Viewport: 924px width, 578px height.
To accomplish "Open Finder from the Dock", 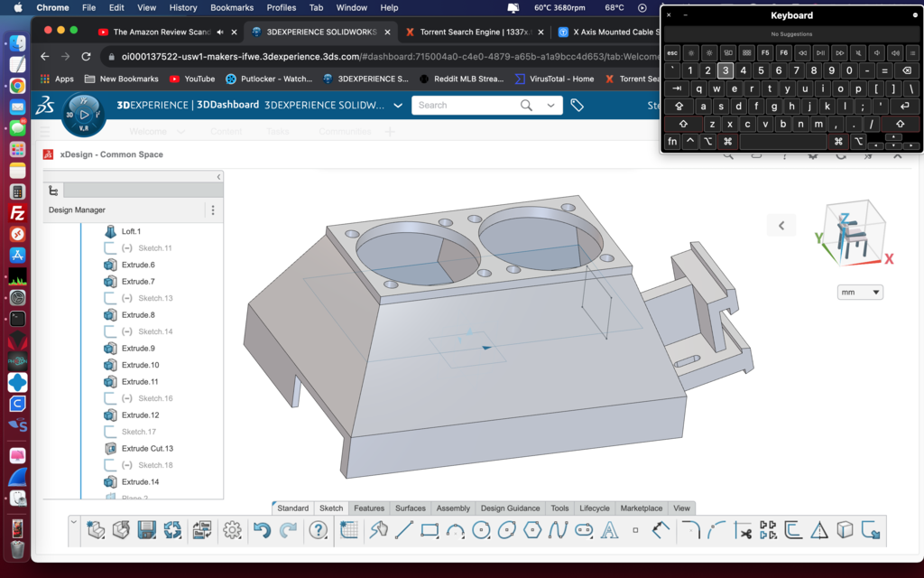I will coord(17,43).
